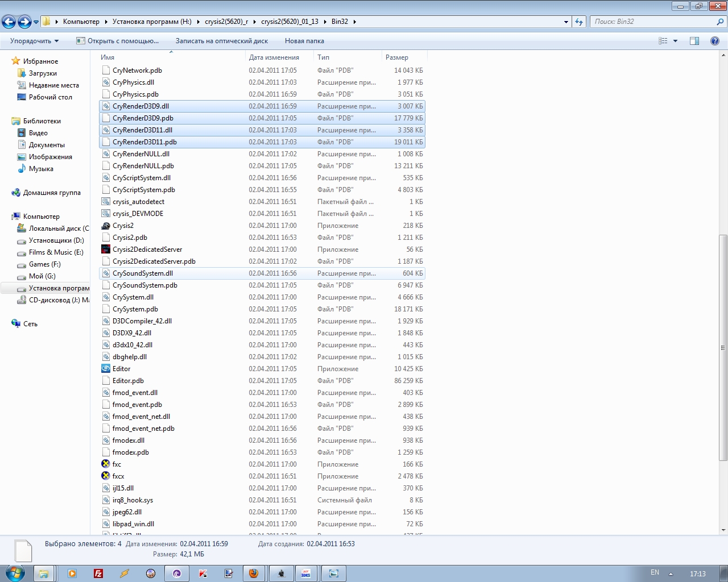The width and height of the screenshot is (728, 582).
Task: Focus the Bin32 search box
Action: pos(653,22)
